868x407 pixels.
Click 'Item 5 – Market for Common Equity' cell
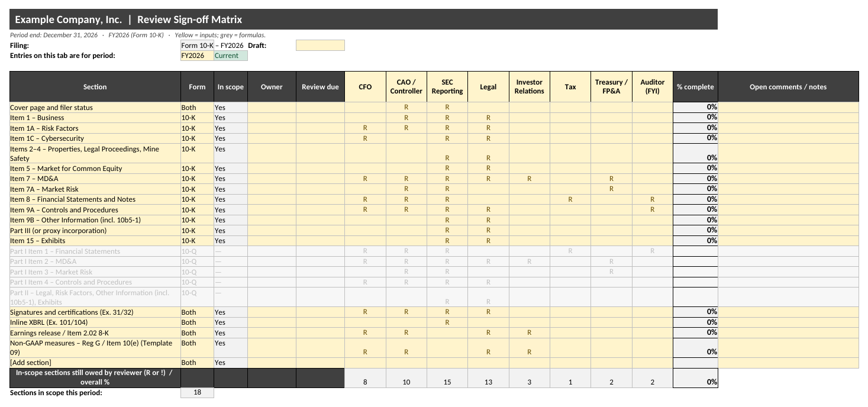(x=95, y=169)
